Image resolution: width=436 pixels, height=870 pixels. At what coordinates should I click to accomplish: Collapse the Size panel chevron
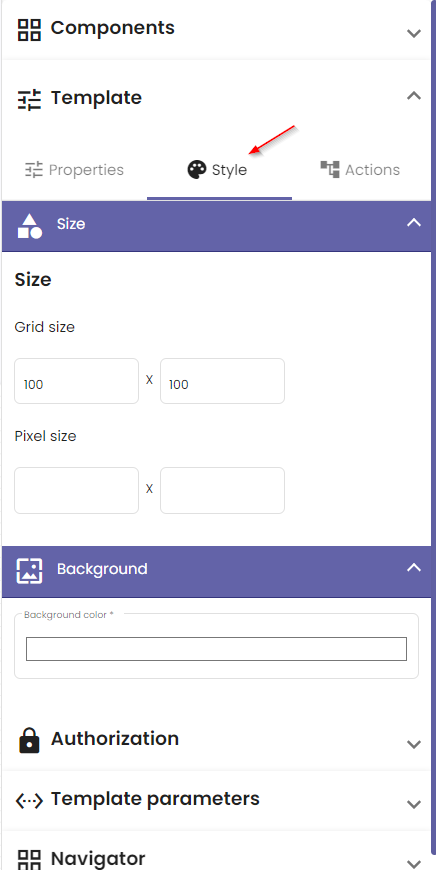[x=414, y=222]
